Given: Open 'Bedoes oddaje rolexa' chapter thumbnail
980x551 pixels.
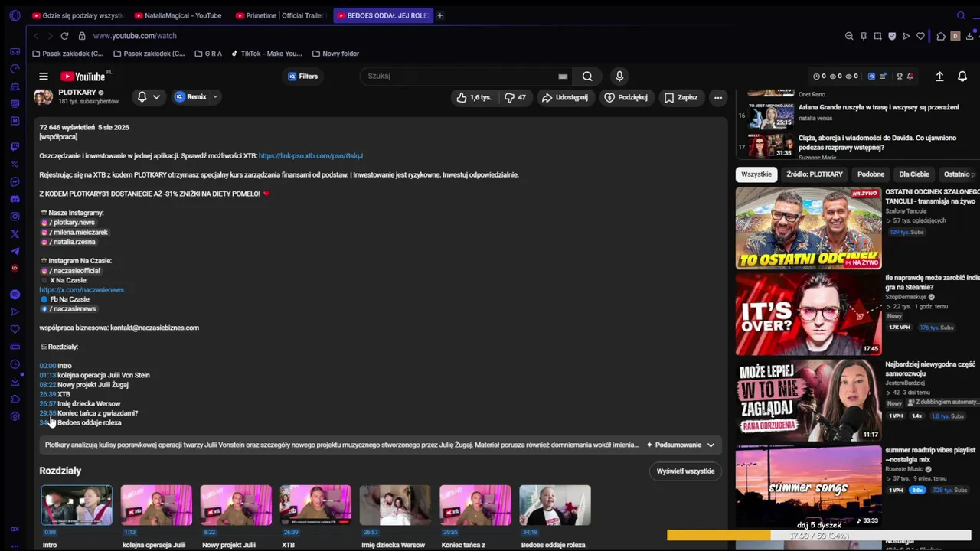Looking at the screenshot, I should (x=555, y=505).
